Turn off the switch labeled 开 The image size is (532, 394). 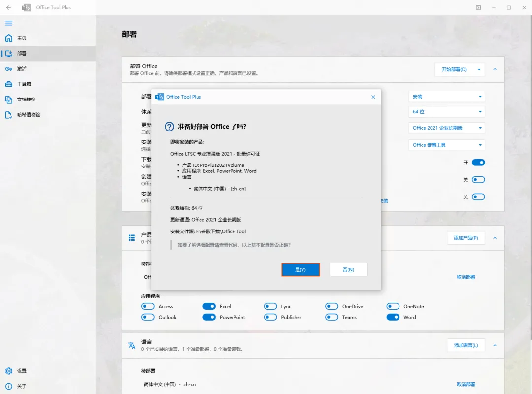point(478,163)
